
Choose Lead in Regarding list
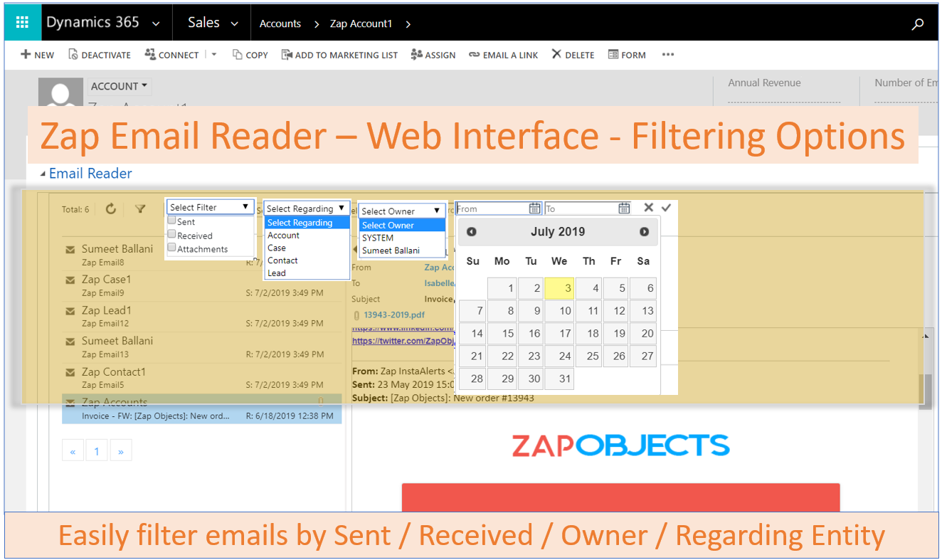307,273
